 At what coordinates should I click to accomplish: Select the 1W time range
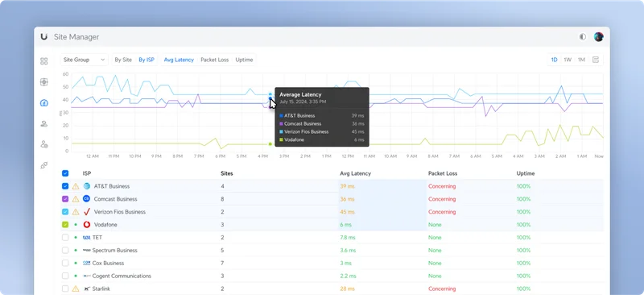point(568,60)
